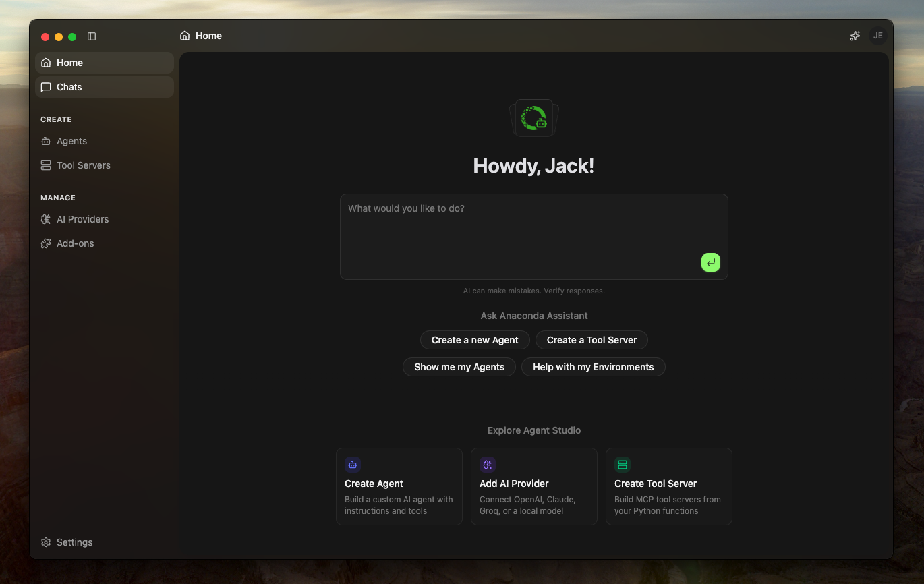Click the green server icon on Create Tool Server card
Screen dimensions: 924x584
tap(623, 465)
